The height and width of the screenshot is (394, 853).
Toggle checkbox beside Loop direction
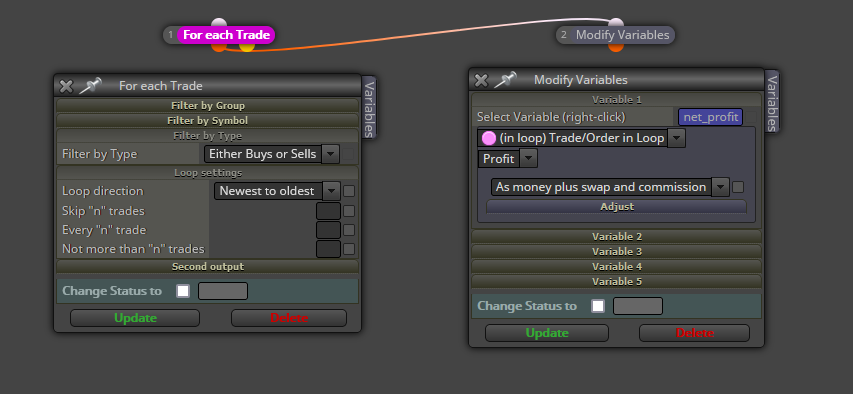pos(349,191)
